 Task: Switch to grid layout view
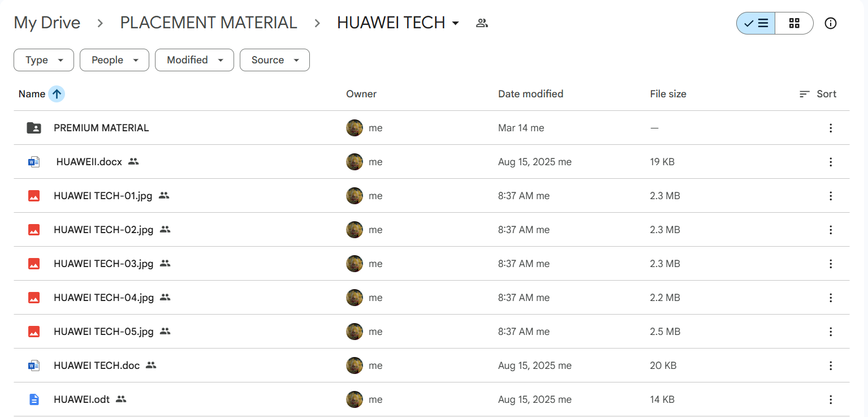tap(794, 23)
